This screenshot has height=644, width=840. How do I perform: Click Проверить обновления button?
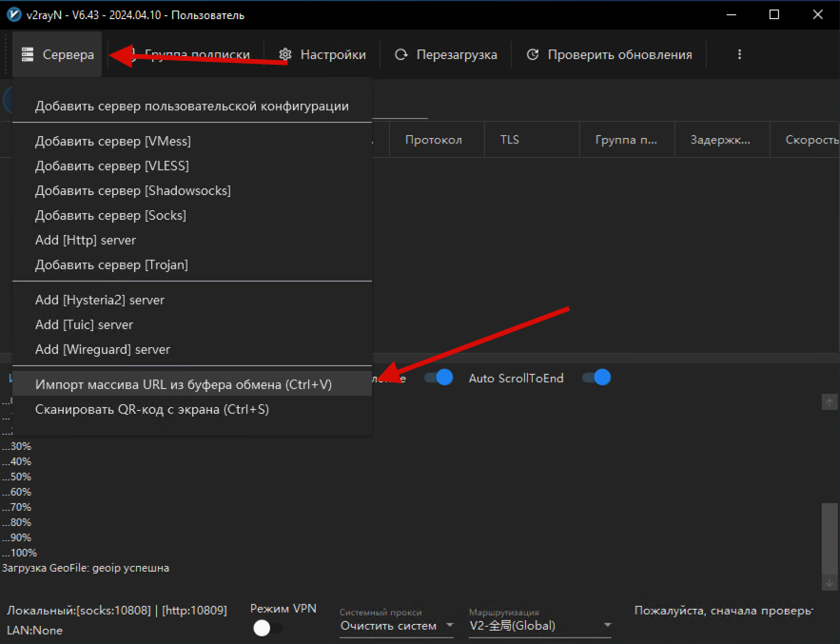pyautogui.click(x=609, y=54)
